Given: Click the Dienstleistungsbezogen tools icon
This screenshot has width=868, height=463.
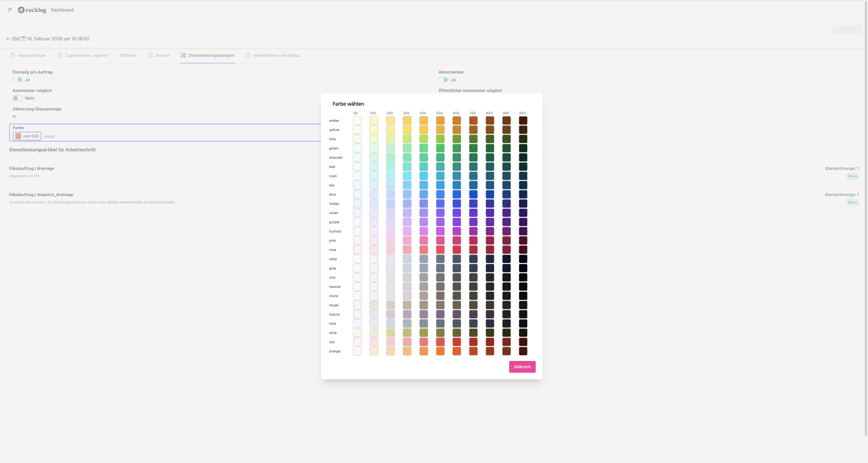Looking at the screenshot, I should point(183,55).
